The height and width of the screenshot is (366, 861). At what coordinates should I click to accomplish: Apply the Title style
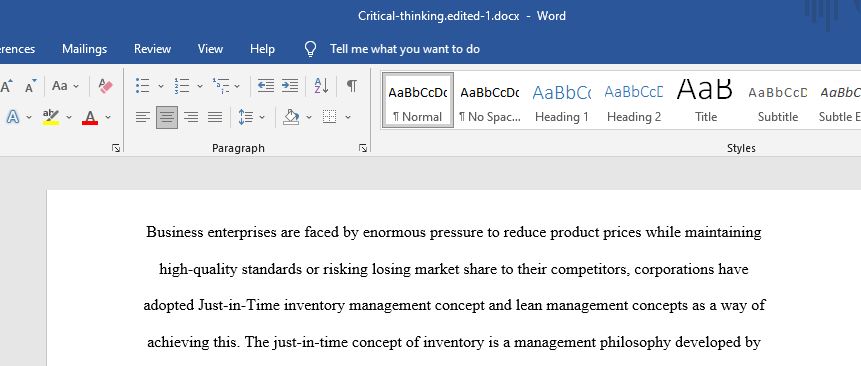pos(706,100)
